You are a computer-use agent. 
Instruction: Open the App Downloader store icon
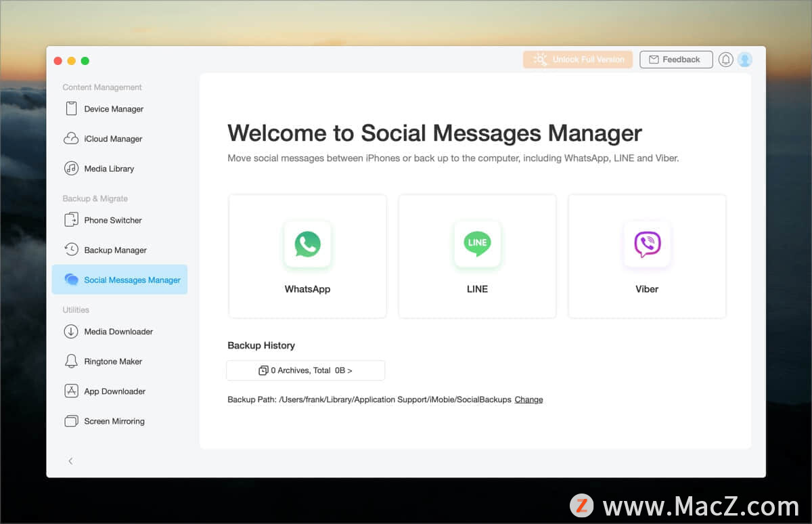click(71, 391)
